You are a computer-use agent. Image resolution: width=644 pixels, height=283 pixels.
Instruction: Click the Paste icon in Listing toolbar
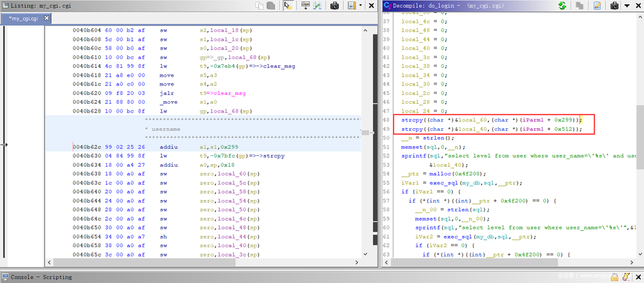point(270,6)
